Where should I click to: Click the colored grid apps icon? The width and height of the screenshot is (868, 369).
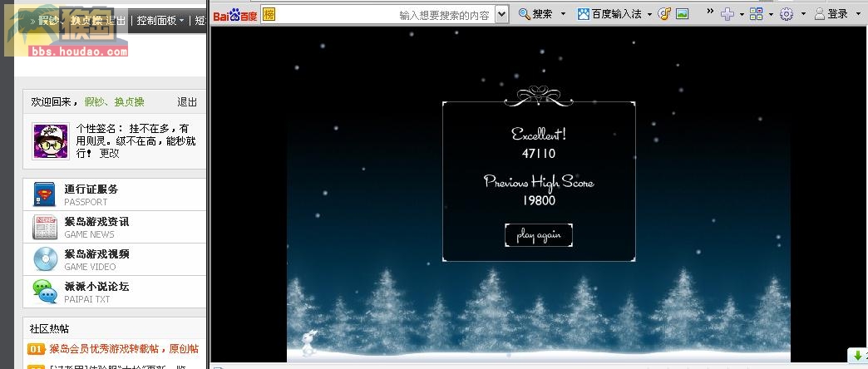tap(756, 14)
